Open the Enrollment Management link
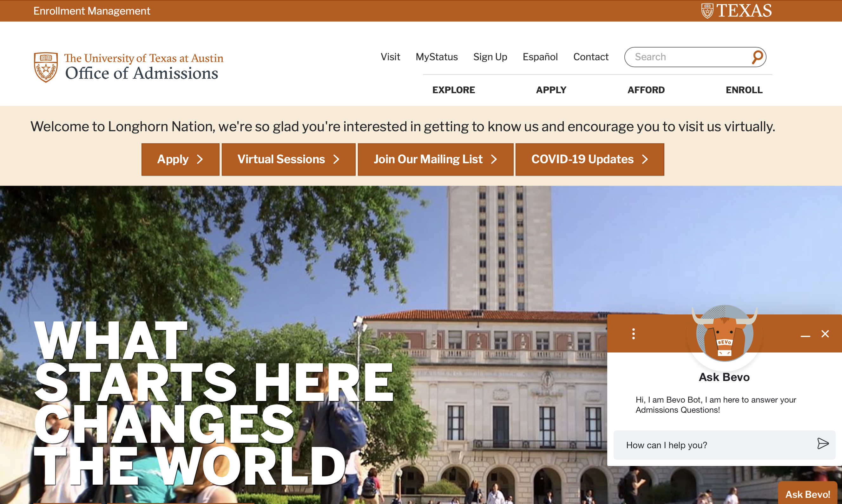Viewport: 842px width, 504px height. 92,11
